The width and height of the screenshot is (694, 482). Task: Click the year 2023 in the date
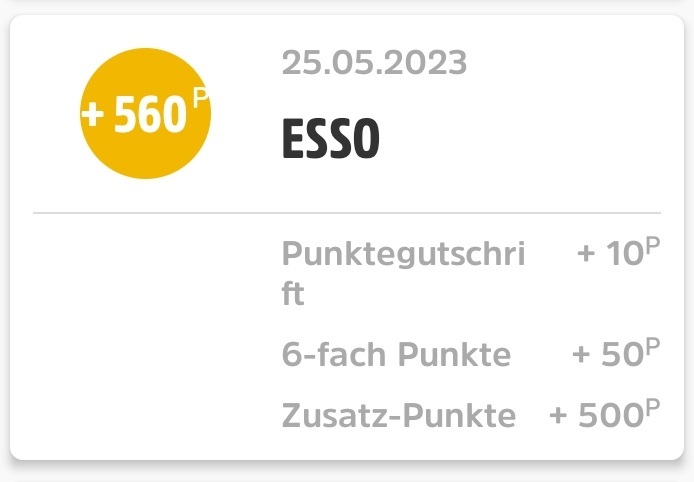tap(425, 62)
